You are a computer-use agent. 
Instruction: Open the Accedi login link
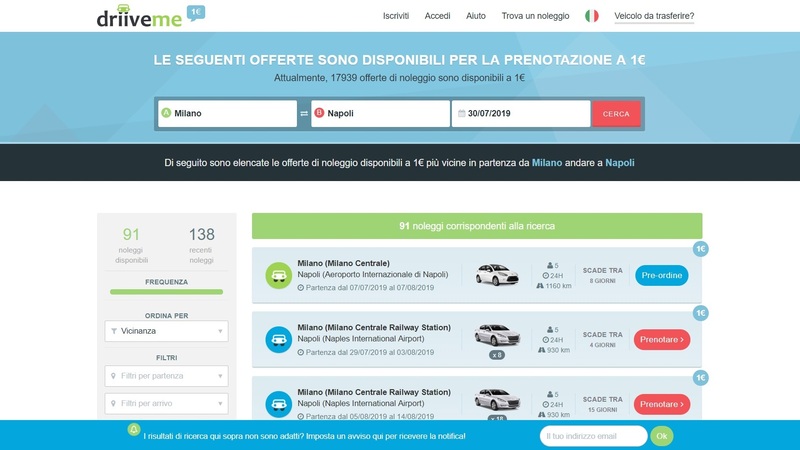[437, 16]
